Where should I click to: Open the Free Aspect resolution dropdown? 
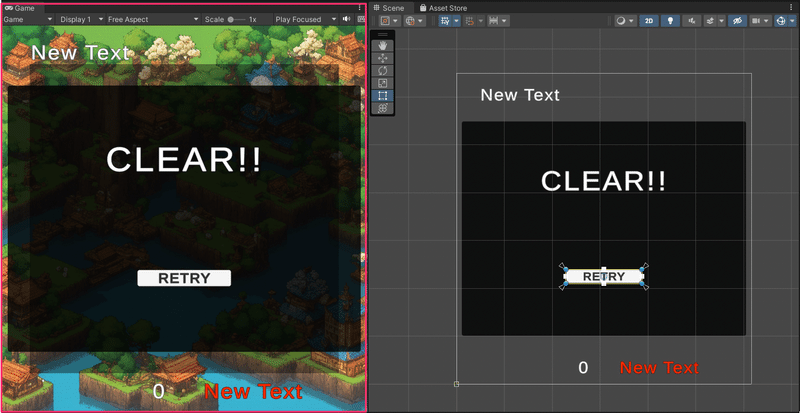coord(154,19)
